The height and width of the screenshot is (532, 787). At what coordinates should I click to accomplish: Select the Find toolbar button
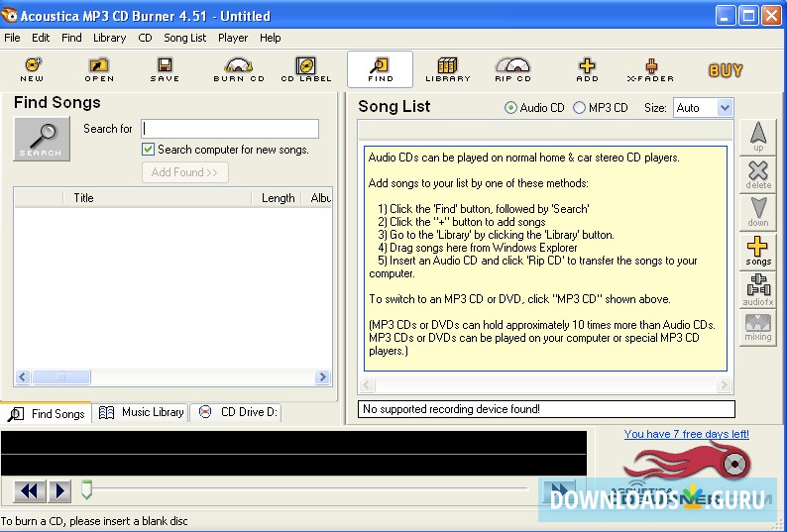point(380,69)
